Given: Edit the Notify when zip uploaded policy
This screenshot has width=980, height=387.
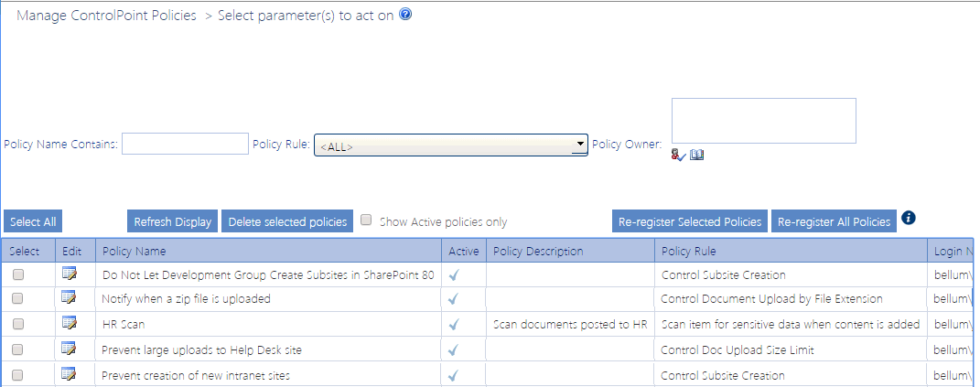Looking at the screenshot, I should (x=70, y=298).
